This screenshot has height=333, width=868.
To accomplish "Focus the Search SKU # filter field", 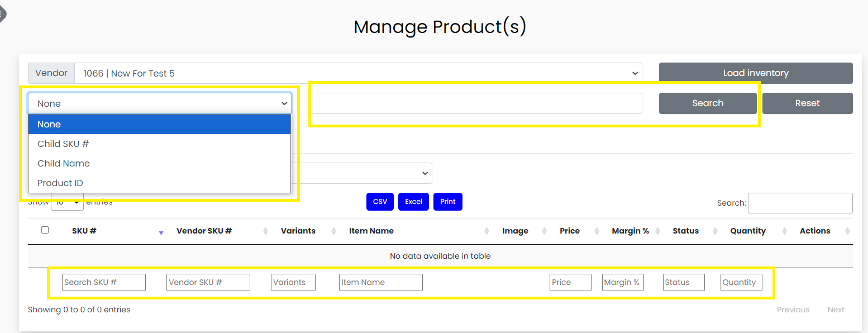I will tap(103, 282).
